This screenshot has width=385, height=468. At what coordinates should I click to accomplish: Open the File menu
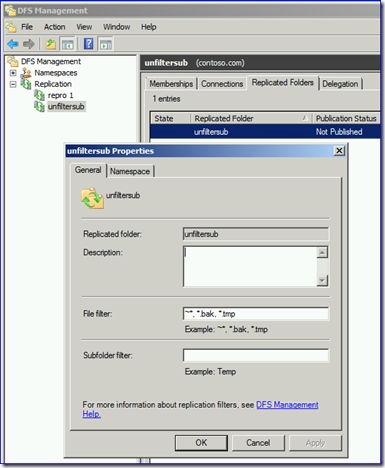[27, 27]
